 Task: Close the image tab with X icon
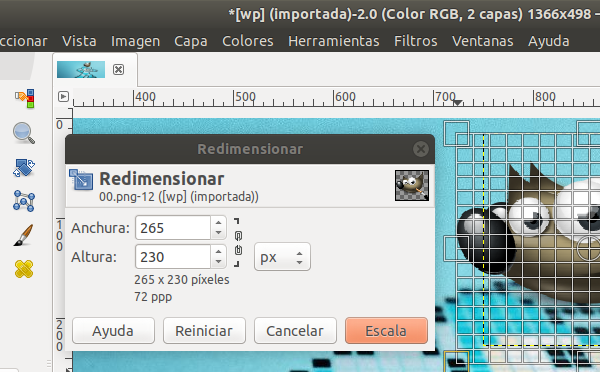(x=119, y=69)
